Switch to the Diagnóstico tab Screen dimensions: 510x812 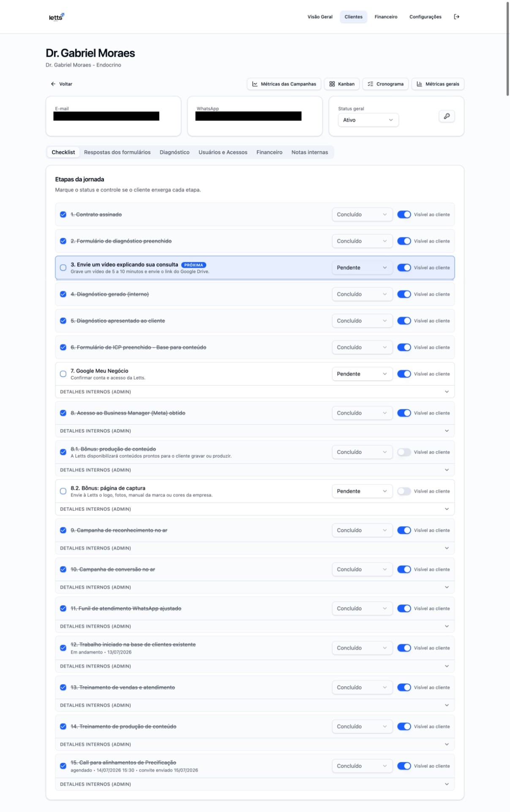click(x=175, y=152)
